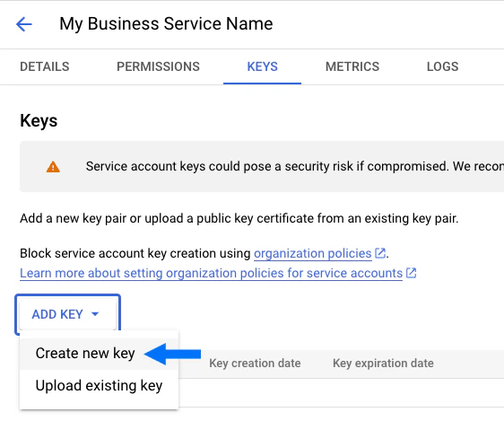Image resolution: width=504 pixels, height=421 pixels.
Task: Click the security risk warning banner text
Action: [x=295, y=166]
